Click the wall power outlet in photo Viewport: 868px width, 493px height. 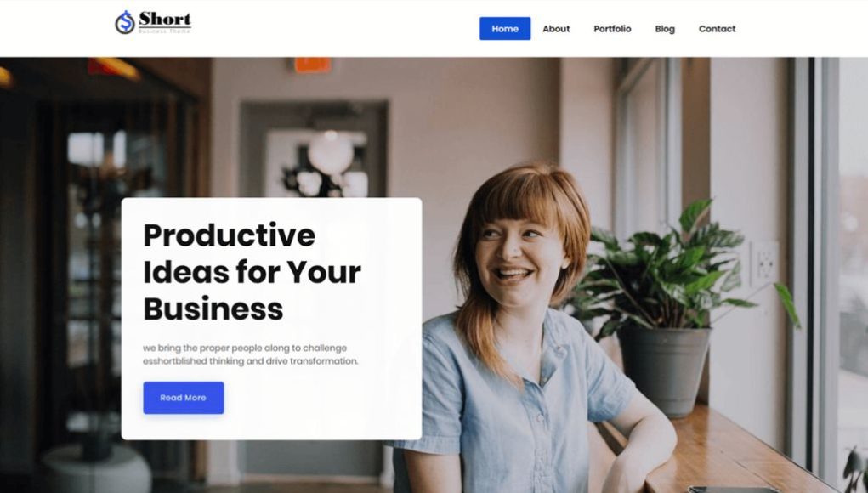[x=764, y=263]
